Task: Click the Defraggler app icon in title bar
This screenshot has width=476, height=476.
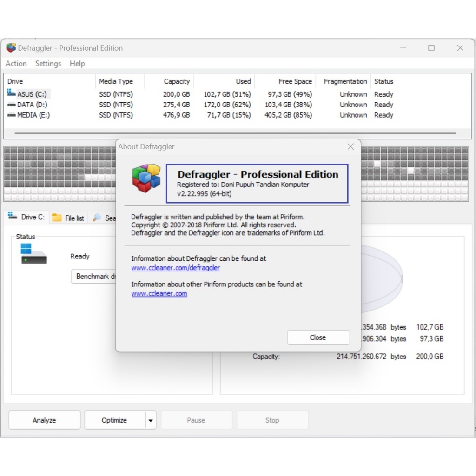Action: [x=11, y=48]
